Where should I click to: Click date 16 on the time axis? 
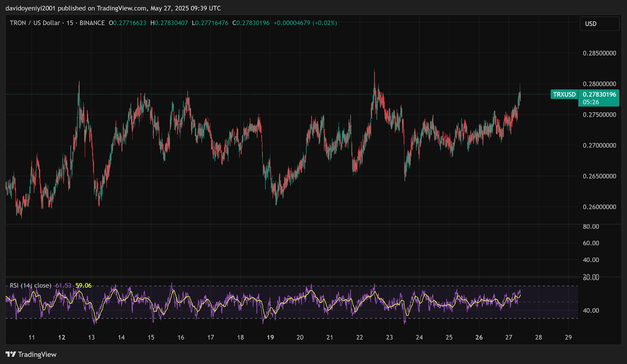(x=181, y=337)
